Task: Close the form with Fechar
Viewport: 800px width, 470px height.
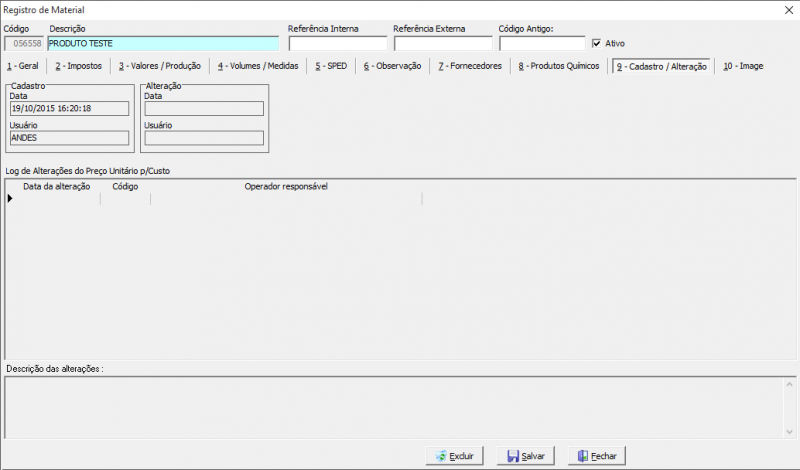Action: pyautogui.click(x=597, y=456)
